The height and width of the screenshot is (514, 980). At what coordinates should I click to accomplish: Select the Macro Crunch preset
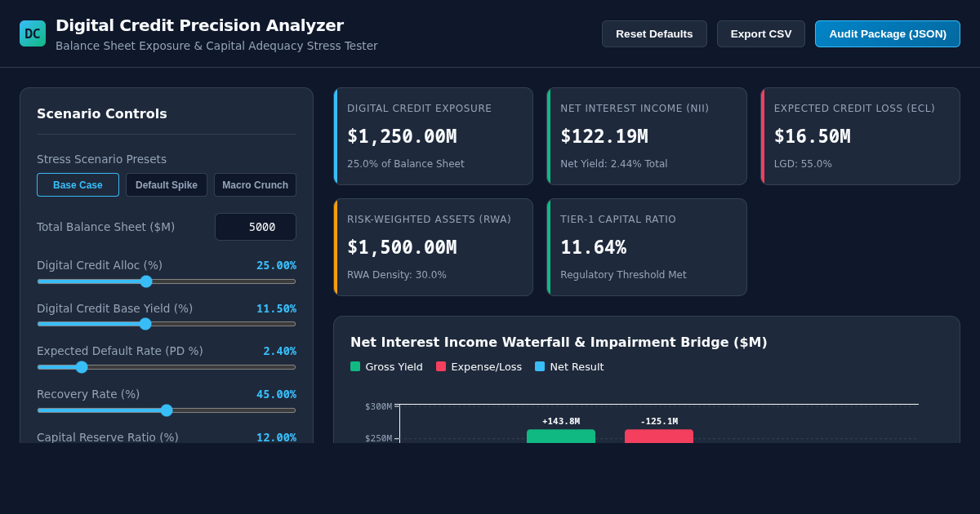click(x=255, y=185)
